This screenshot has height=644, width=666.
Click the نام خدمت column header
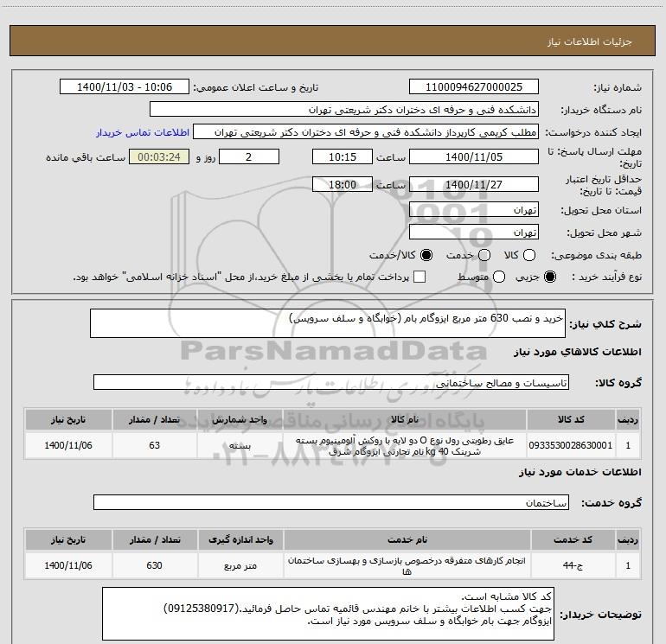click(x=407, y=539)
